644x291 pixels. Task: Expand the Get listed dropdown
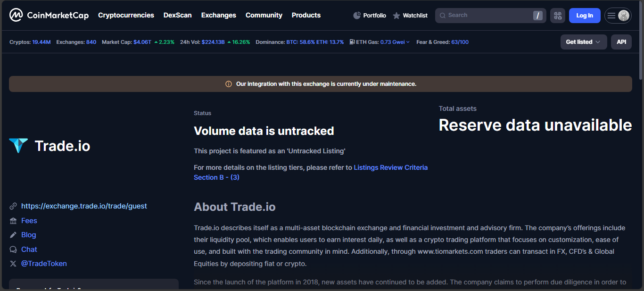point(584,42)
